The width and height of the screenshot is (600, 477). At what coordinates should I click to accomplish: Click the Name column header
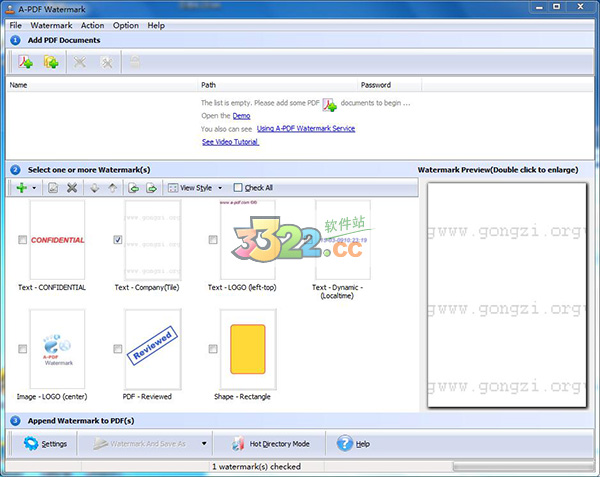click(x=102, y=85)
